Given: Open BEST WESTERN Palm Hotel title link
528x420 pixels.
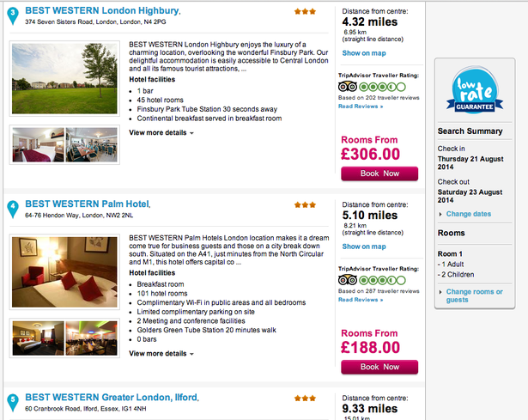Looking at the screenshot, I should click(x=87, y=204).
